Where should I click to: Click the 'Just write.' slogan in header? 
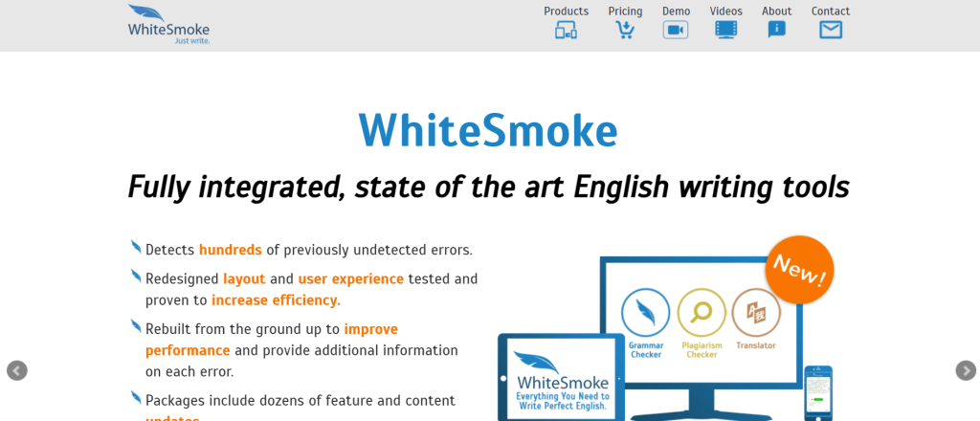click(192, 41)
